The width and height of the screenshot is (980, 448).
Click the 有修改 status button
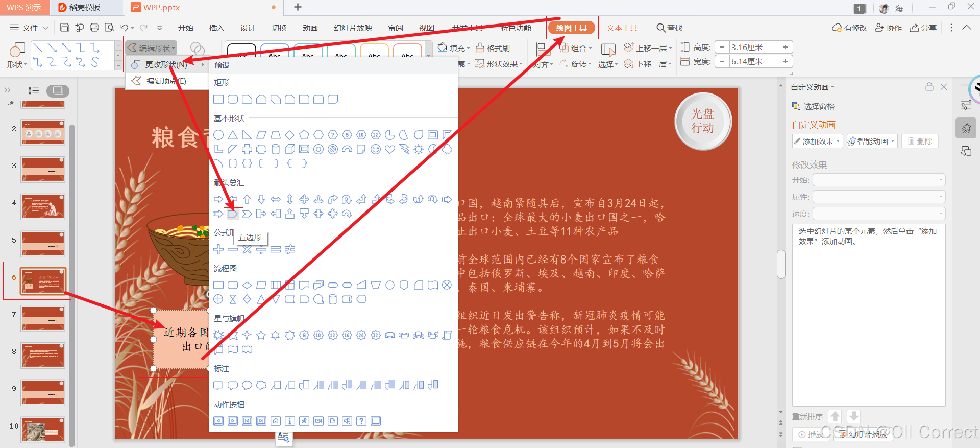tap(849, 28)
